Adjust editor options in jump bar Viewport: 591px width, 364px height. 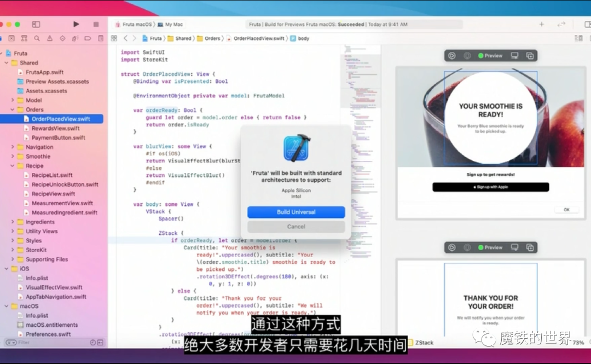point(578,38)
